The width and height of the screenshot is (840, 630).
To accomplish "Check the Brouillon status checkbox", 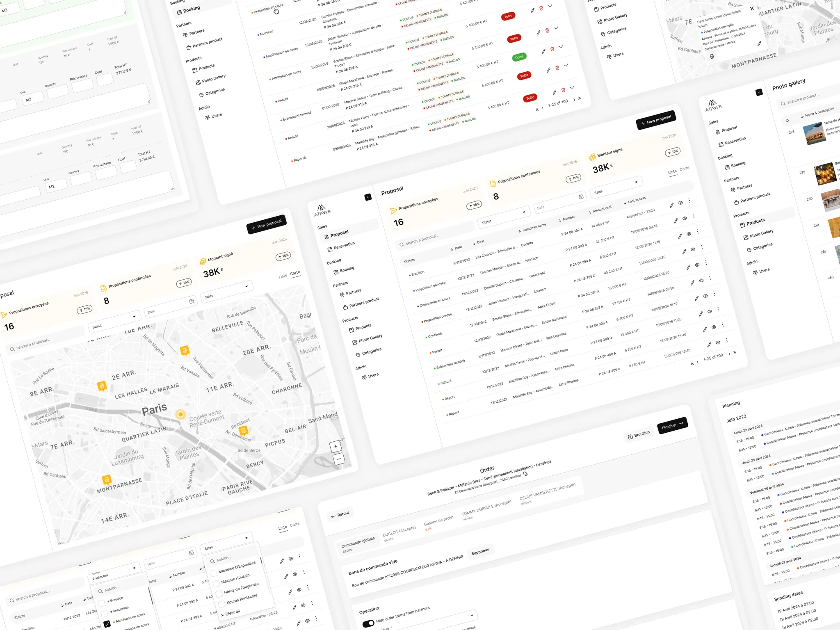I will [101, 603].
